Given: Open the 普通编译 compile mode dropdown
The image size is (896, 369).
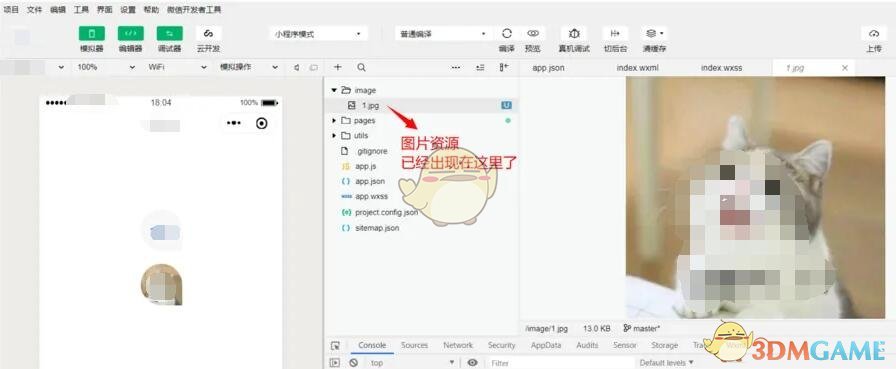Looking at the screenshot, I should tap(443, 34).
